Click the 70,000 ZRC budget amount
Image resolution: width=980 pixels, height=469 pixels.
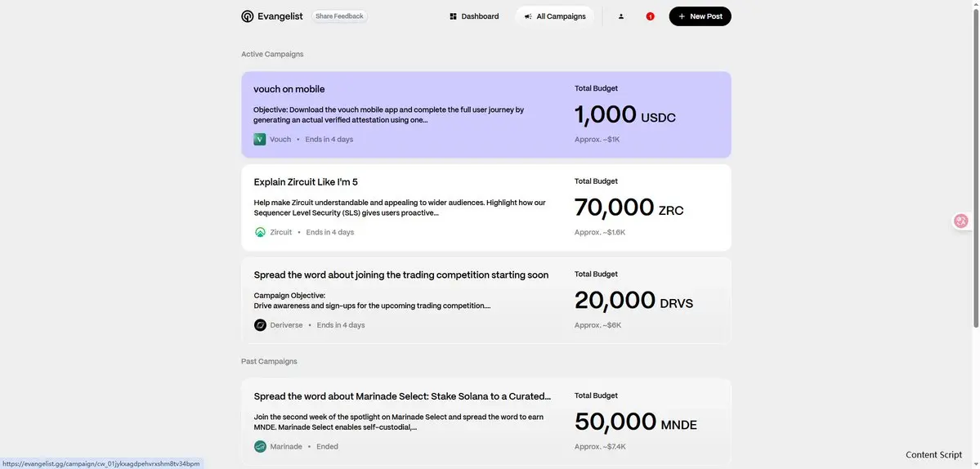[629, 208]
